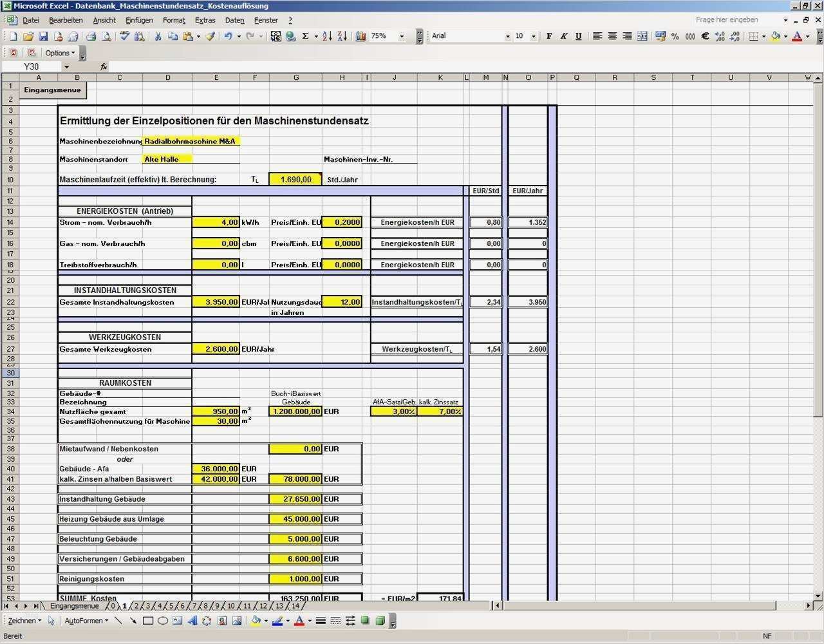Viewport: 824px width, 644px height.
Task: Activate the Format Painter brush
Action: (x=210, y=37)
